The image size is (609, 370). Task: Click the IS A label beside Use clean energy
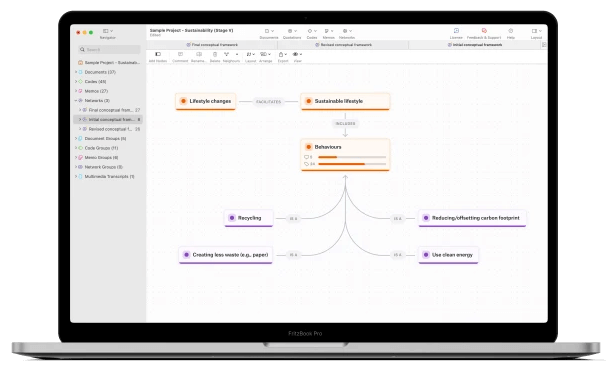click(x=397, y=255)
